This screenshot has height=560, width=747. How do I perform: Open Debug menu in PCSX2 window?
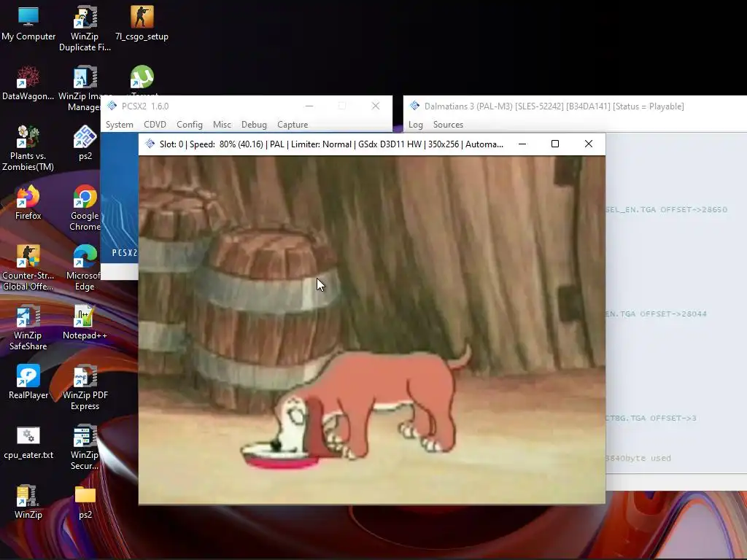pyautogui.click(x=254, y=125)
